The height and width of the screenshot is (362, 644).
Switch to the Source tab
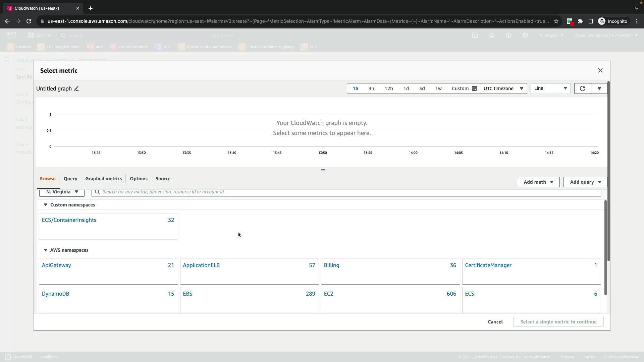click(x=163, y=179)
